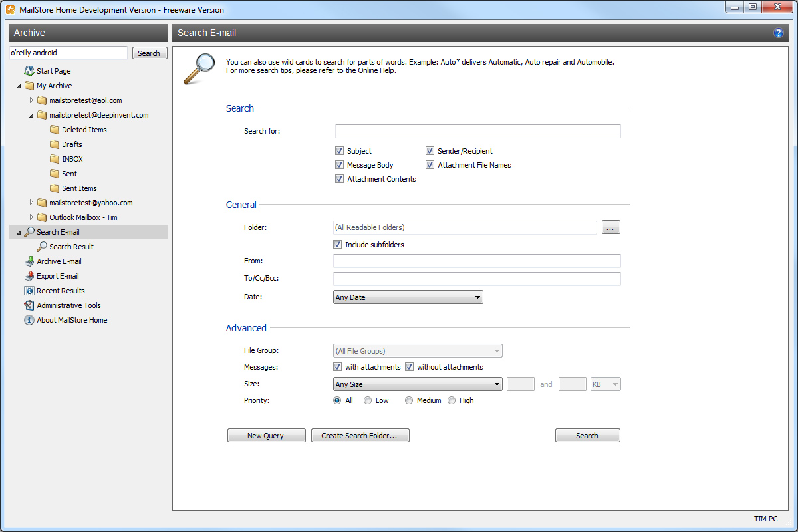Click the Search for input field

pyautogui.click(x=477, y=131)
